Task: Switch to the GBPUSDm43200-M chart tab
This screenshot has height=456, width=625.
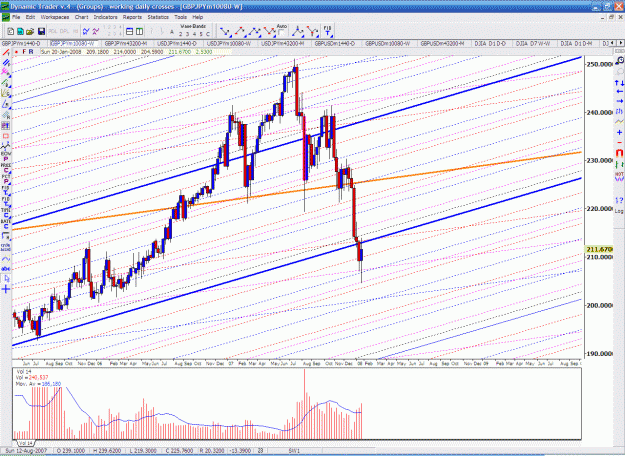Action: coord(442,43)
